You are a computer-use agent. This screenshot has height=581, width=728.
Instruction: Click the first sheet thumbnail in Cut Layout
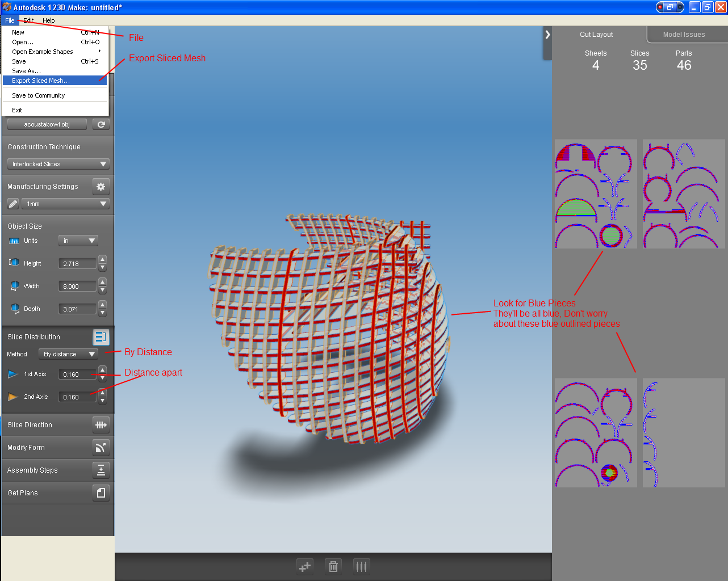(x=595, y=193)
